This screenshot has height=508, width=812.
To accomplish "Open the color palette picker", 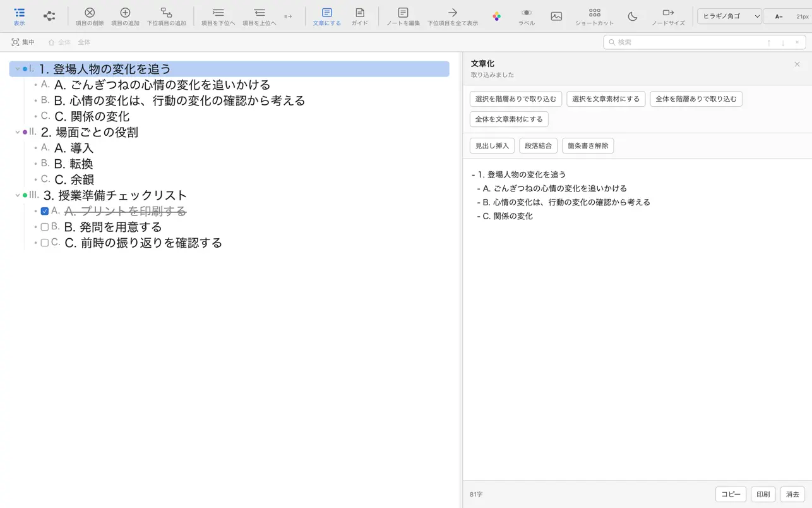I will pyautogui.click(x=496, y=16).
